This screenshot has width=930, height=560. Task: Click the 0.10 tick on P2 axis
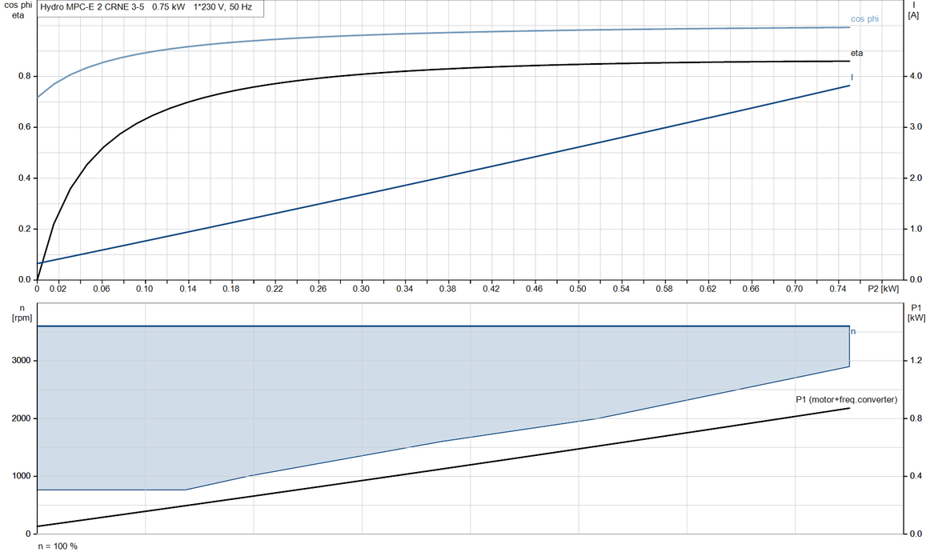[145, 289]
